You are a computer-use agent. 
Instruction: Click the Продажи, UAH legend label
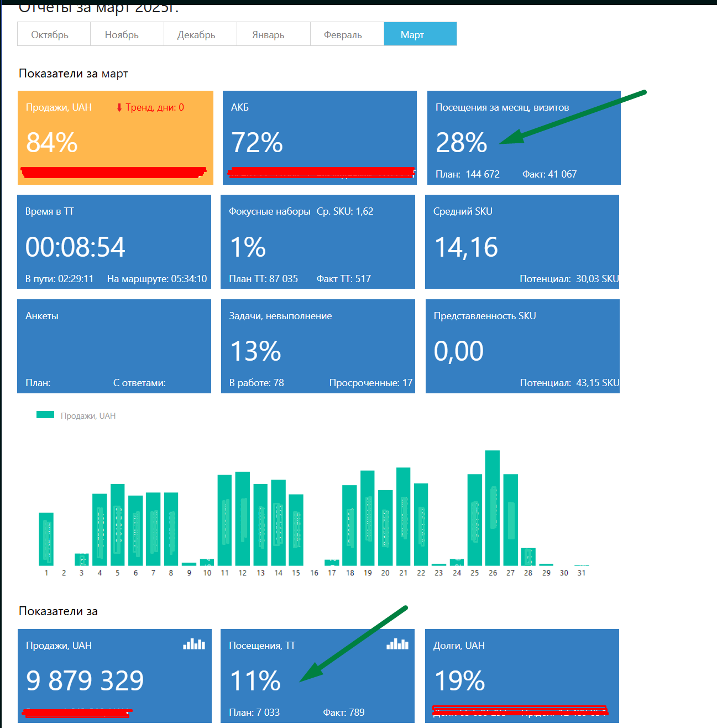(88, 416)
